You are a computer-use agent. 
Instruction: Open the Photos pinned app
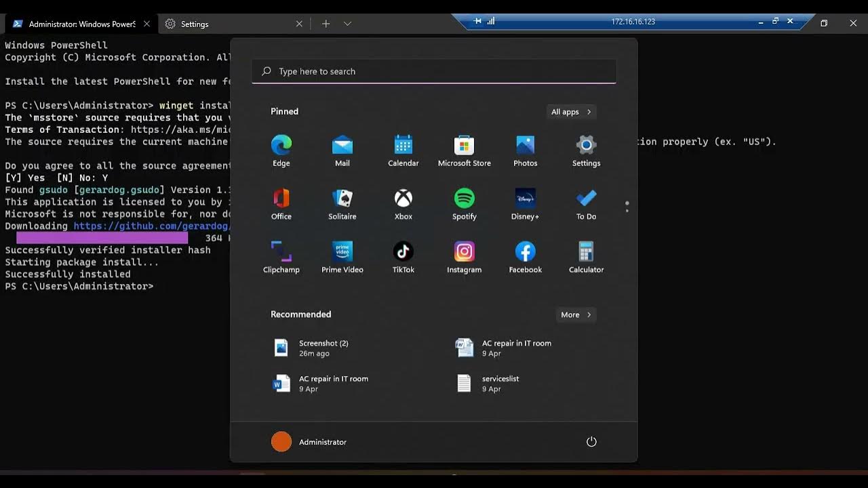(x=526, y=151)
